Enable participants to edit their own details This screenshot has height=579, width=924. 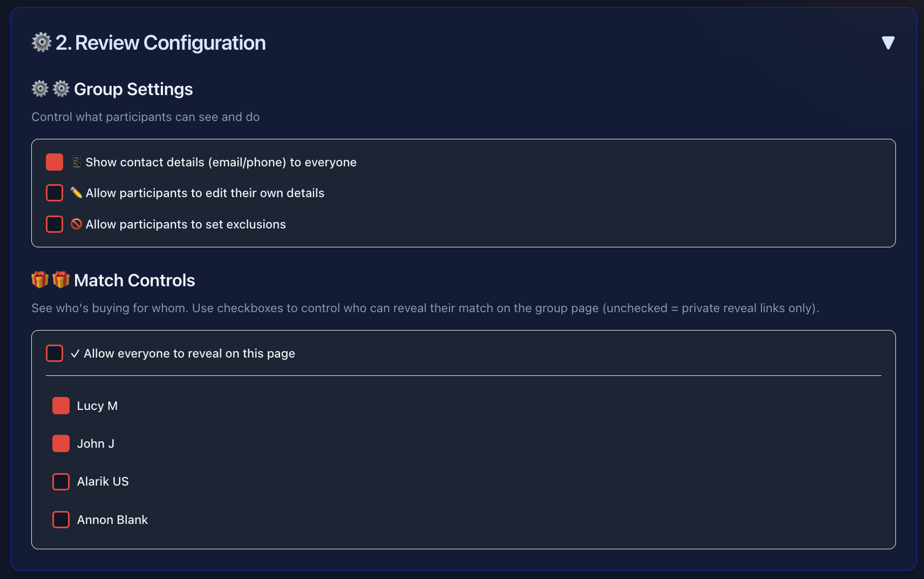coord(54,192)
